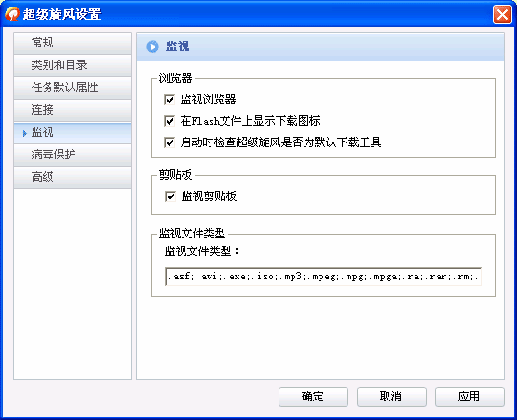Viewport: 517px width, 420px height.
Task: Click the Super Cyclone app icon in title bar
Action: tap(12, 14)
